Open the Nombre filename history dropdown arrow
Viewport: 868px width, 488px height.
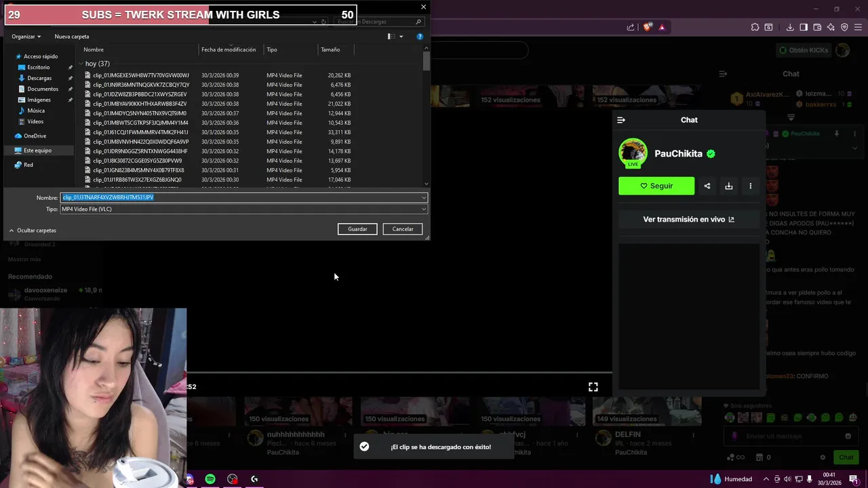point(424,197)
